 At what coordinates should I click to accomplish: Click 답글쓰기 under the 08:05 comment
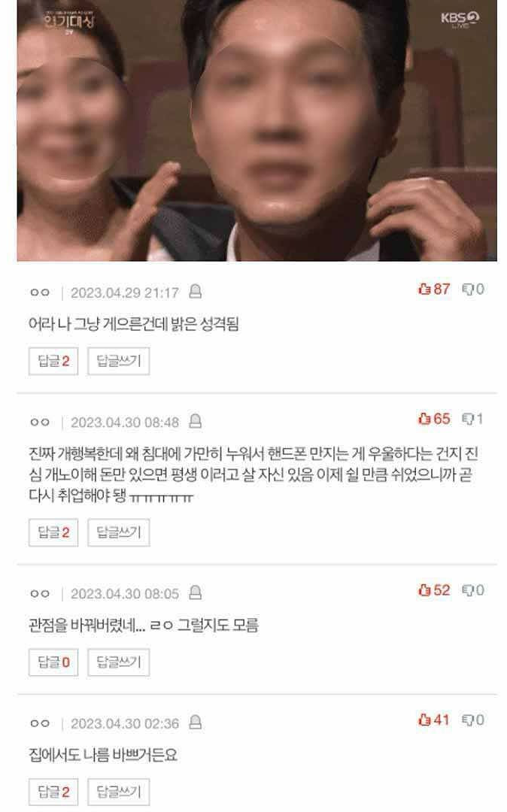pos(119,662)
